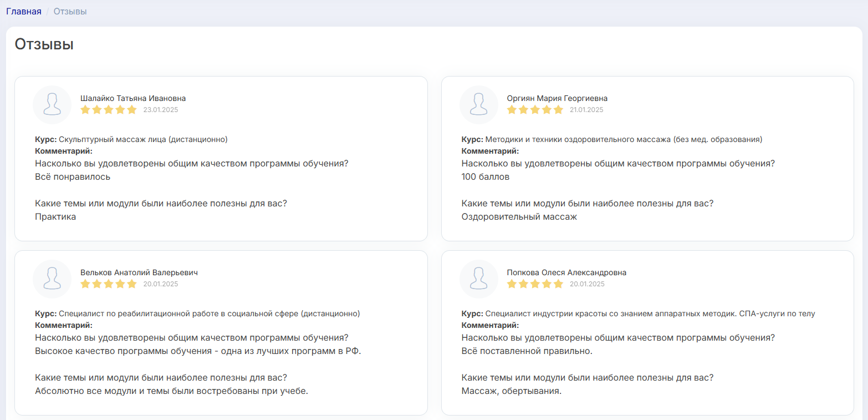Click the reviewer name Шалайко Татьяна Ивановна

coord(133,98)
